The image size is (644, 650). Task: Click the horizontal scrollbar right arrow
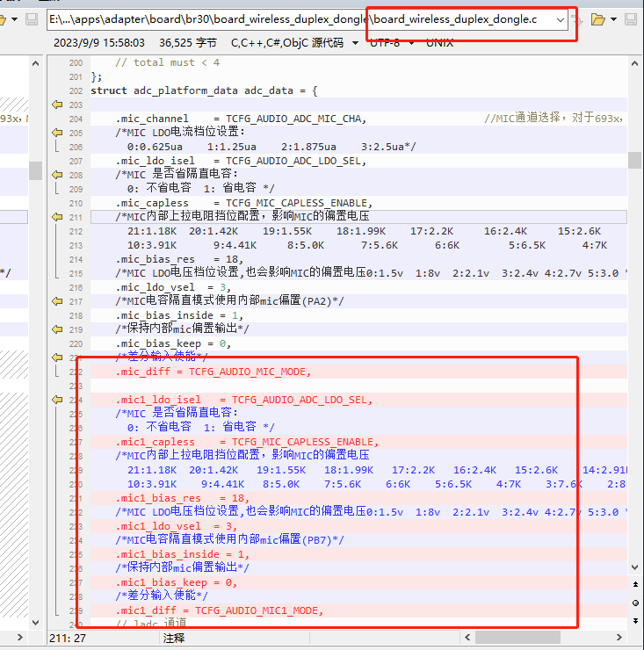(619, 637)
